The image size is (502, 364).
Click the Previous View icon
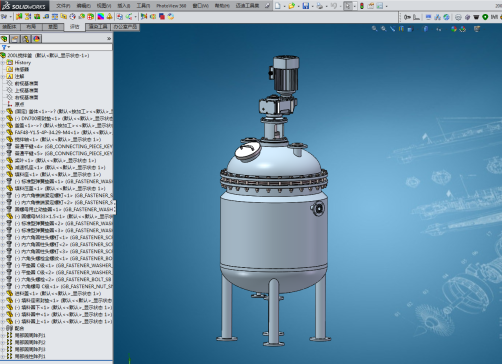[x=392, y=29]
